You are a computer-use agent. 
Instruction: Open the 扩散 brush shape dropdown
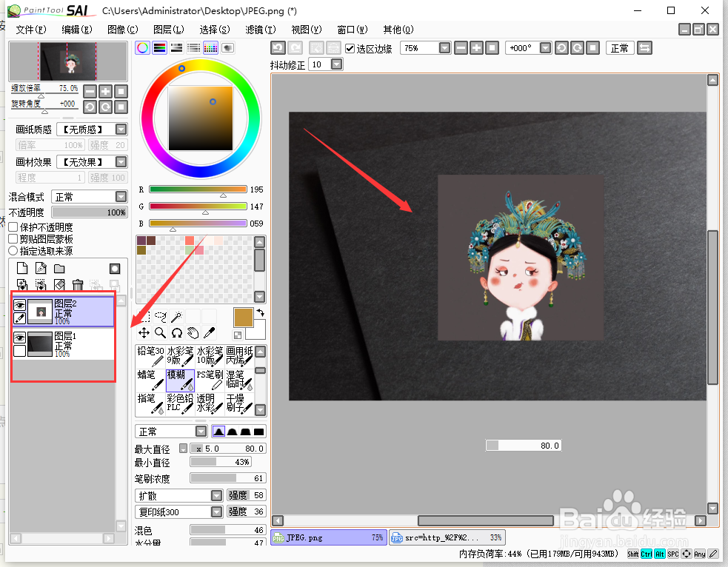coord(217,495)
